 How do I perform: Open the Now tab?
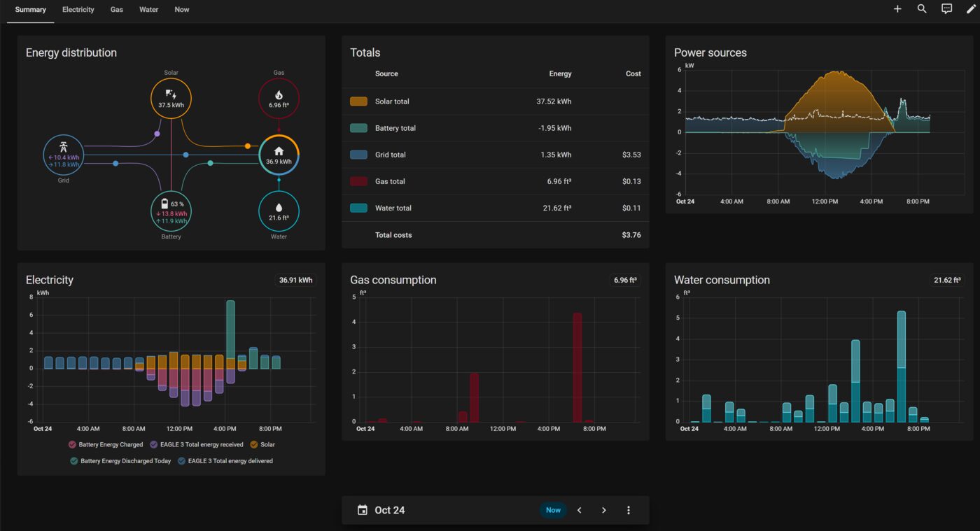point(182,10)
